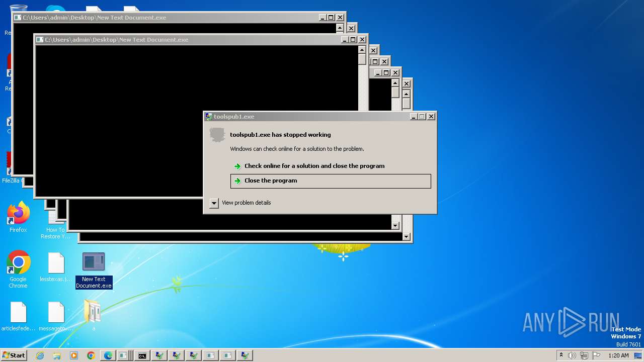The width and height of the screenshot is (644, 362).
Task: Launch Chrome from the taskbar
Action: [91, 355]
